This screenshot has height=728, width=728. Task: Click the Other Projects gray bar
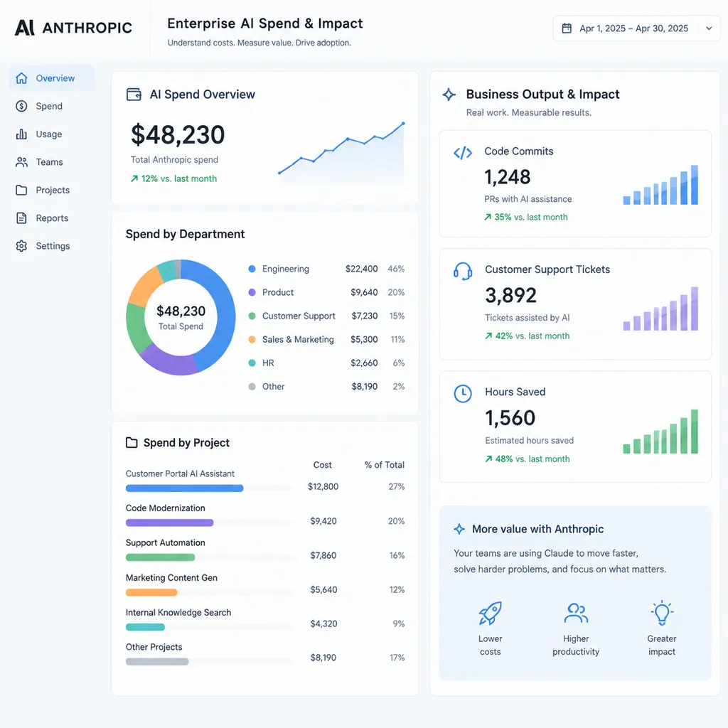point(157,662)
